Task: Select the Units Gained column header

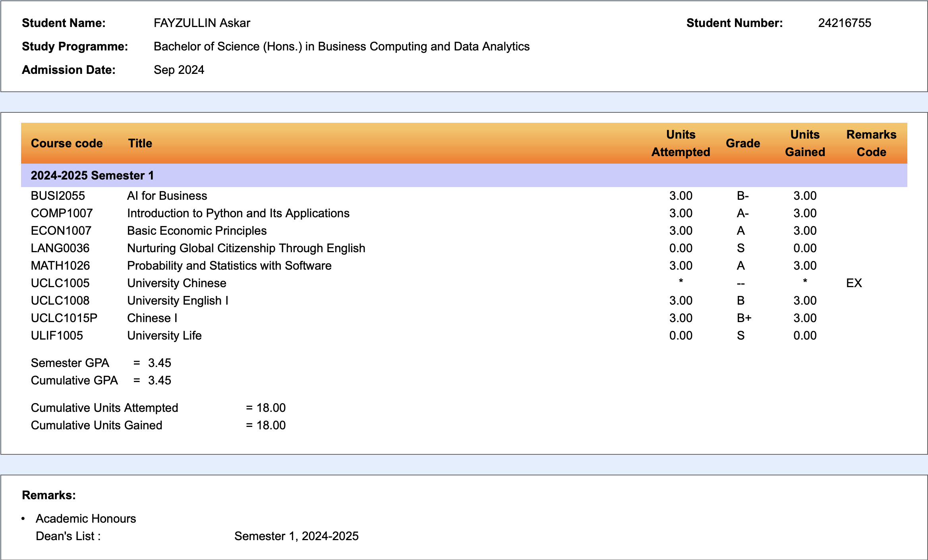Action: coord(805,143)
